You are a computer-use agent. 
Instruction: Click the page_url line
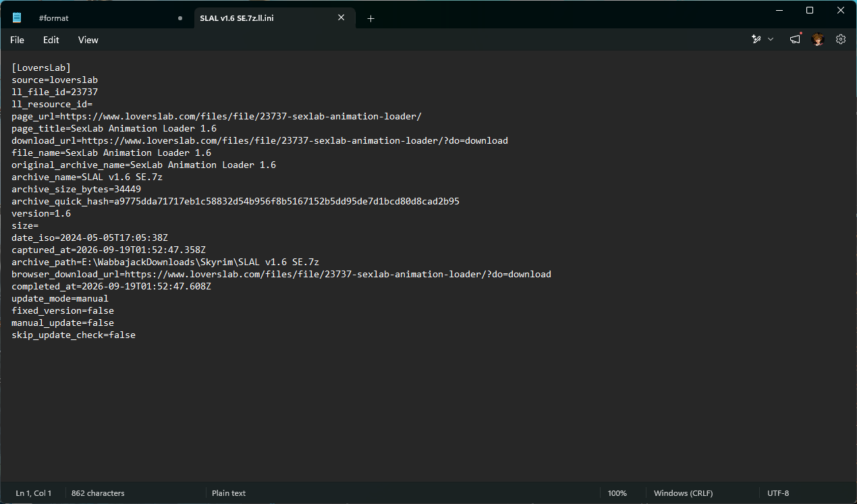217,116
